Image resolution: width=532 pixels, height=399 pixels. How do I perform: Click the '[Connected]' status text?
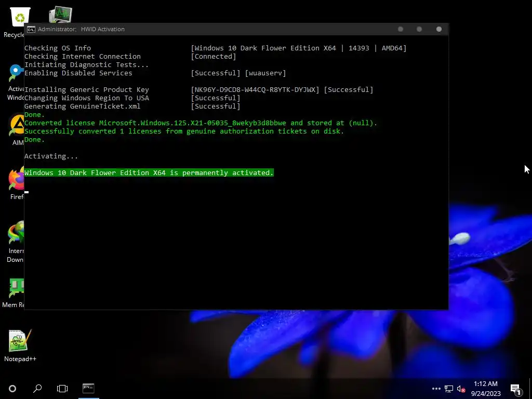214,56
